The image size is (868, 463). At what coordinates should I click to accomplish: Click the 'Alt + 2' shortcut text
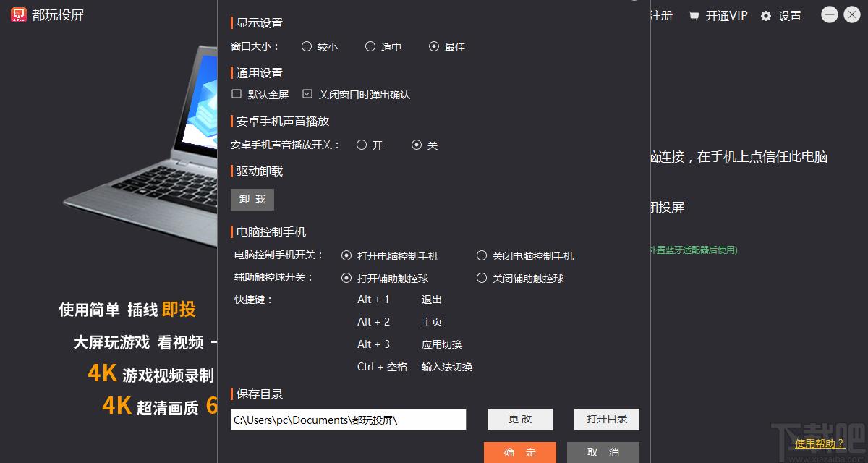(373, 322)
